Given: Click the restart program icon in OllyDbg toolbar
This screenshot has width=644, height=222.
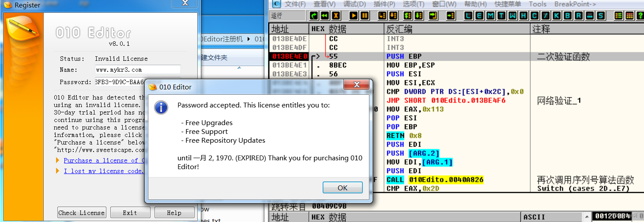Looking at the screenshot, I should [x=314, y=16].
